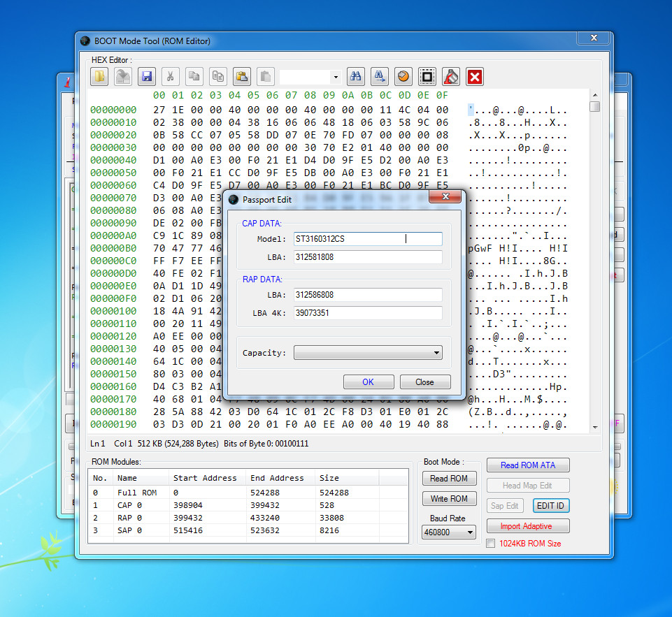Click the clipboard paste icon
672x617 pixels.
click(242, 77)
